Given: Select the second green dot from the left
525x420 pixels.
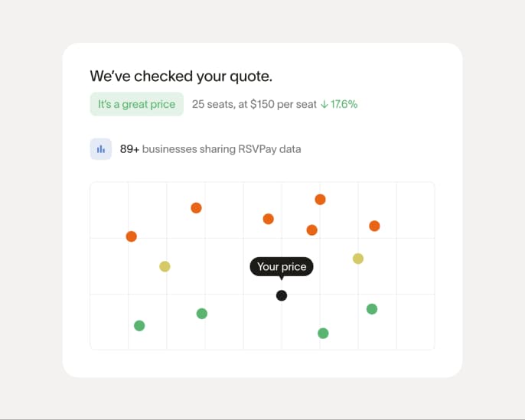Looking at the screenshot, I should pos(202,314).
